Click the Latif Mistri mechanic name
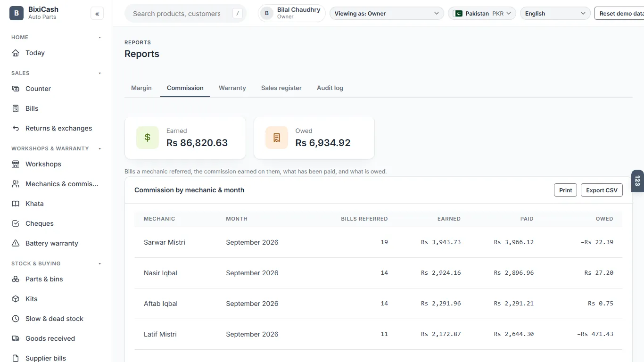The height and width of the screenshot is (362, 644). pos(160,334)
